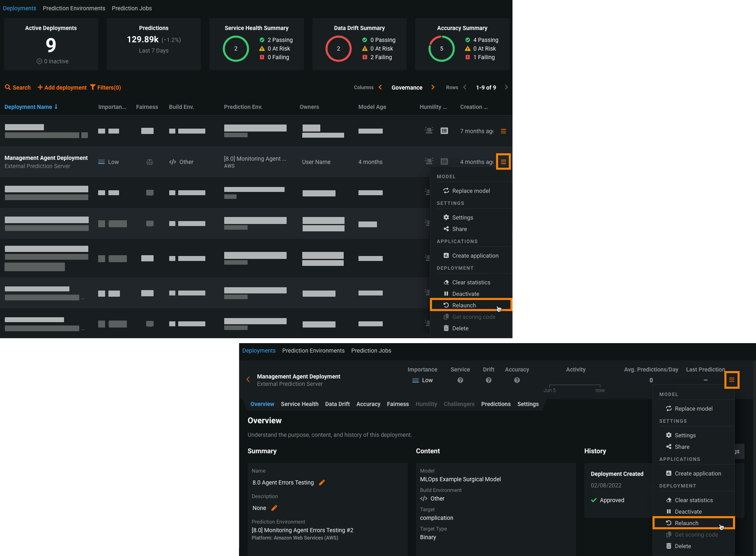Go to next column set after Governance

coord(433,87)
